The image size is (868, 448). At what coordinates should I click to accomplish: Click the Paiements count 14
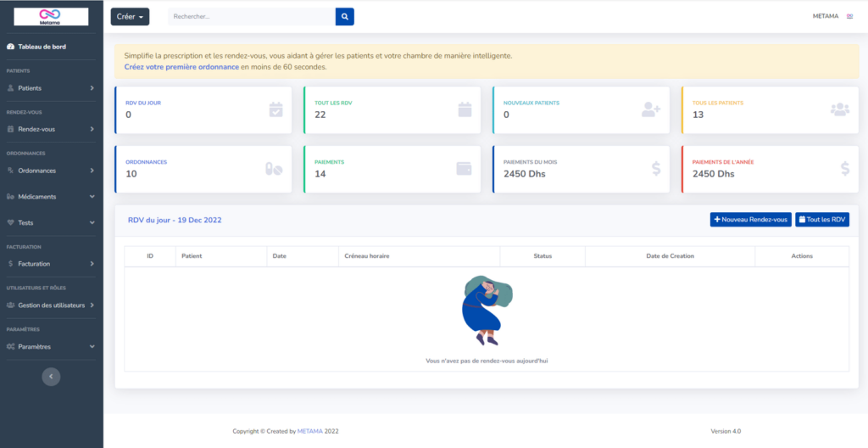(x=320, y=174)
